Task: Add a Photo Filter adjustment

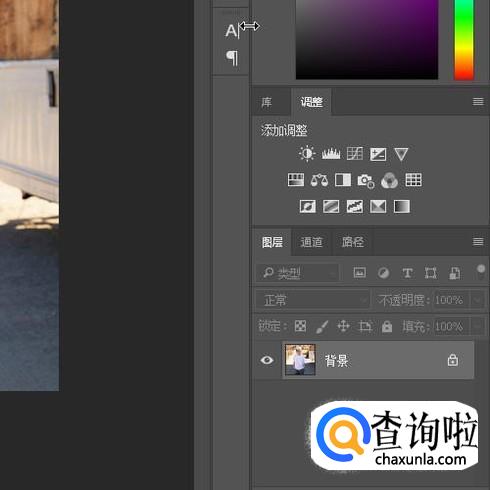Action: [x=366, y=181]
